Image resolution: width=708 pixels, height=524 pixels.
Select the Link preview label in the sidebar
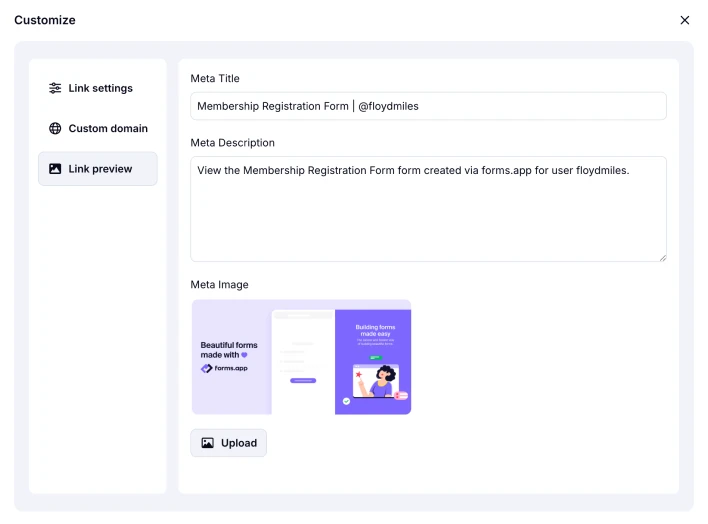(x=100, y=169)
